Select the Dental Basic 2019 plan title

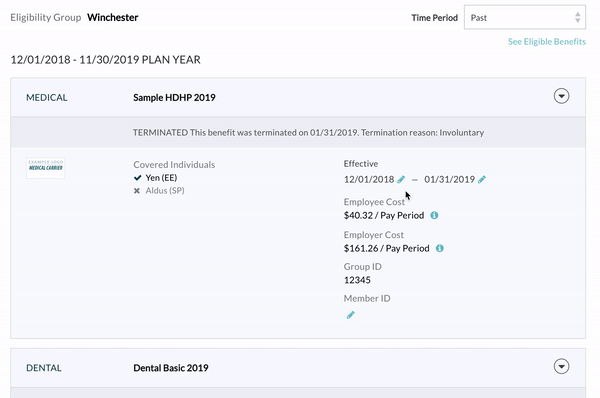tap(171, 368)
